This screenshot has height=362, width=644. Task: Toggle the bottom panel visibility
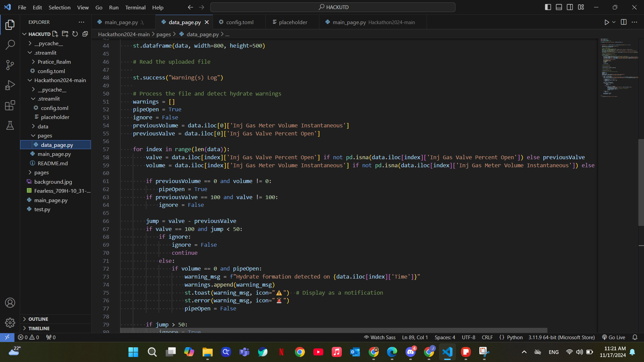click(x=559, y=7)
